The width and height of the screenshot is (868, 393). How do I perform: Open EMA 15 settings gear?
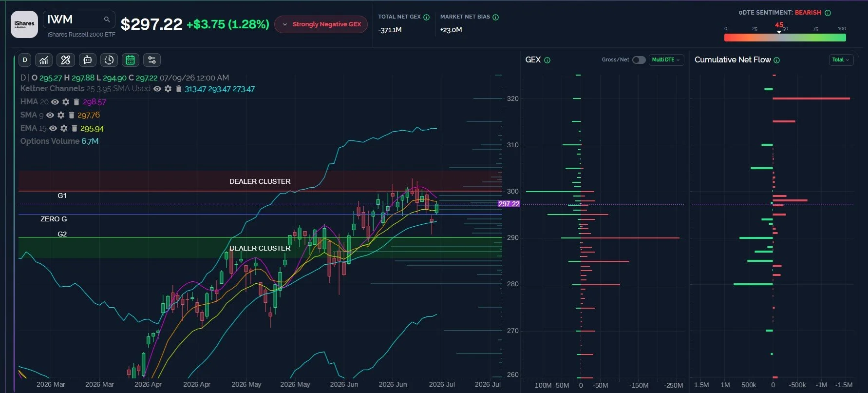tap(64, 128)
